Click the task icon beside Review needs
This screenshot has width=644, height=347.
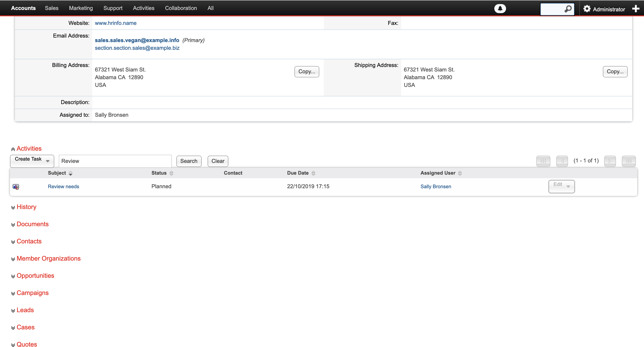(x=16, y=187)
